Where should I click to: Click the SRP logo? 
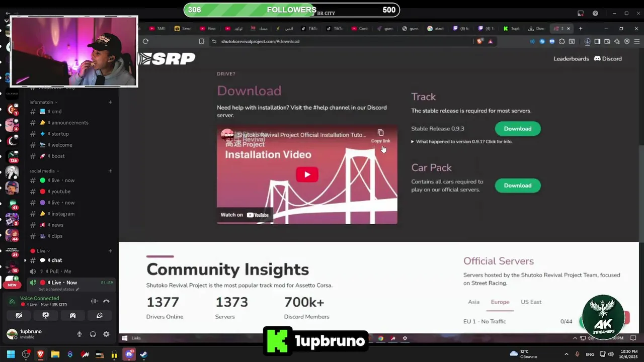pyautogui.click(x=167, y=59)
